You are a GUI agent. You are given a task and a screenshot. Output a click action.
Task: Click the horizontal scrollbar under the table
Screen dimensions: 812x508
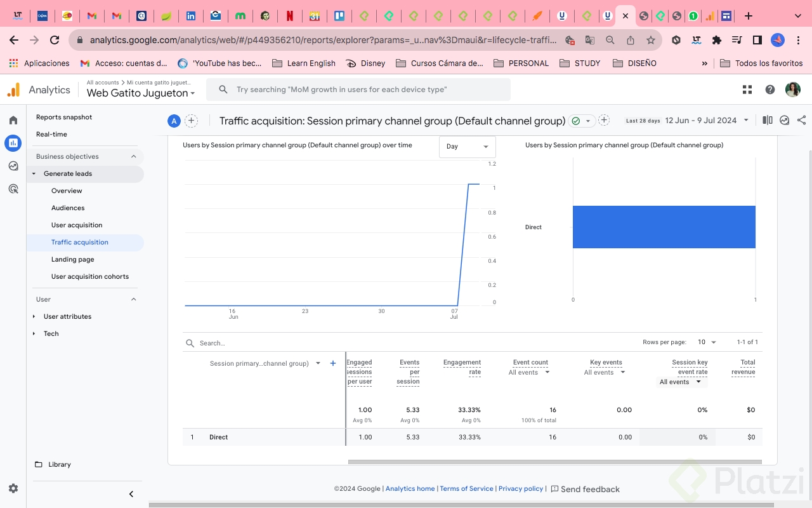click(x=554, y=462)
